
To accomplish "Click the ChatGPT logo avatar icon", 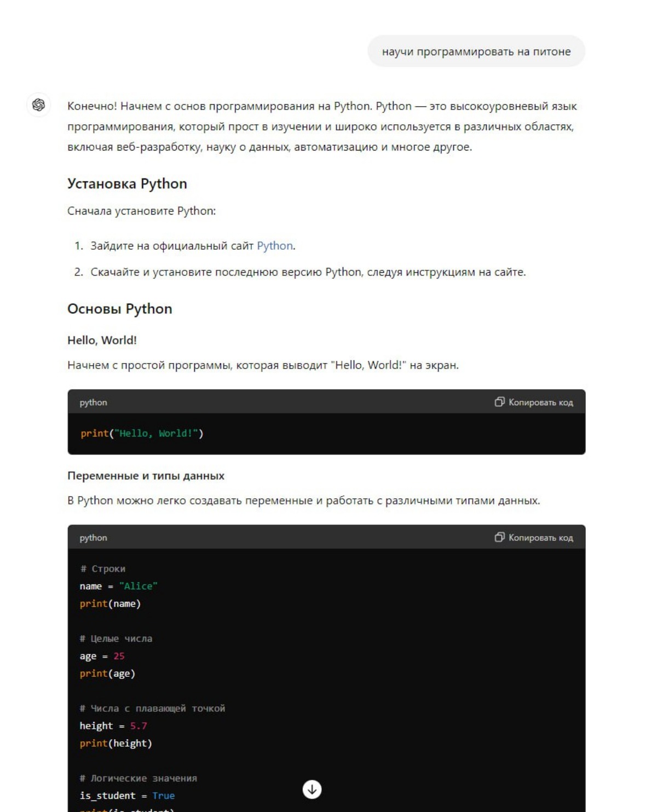I will pos(38,105).
